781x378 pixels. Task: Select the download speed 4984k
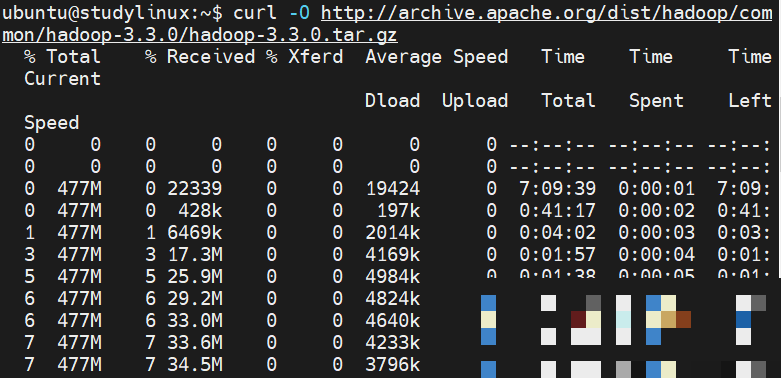pyautogui.click(x=393, y=276)
